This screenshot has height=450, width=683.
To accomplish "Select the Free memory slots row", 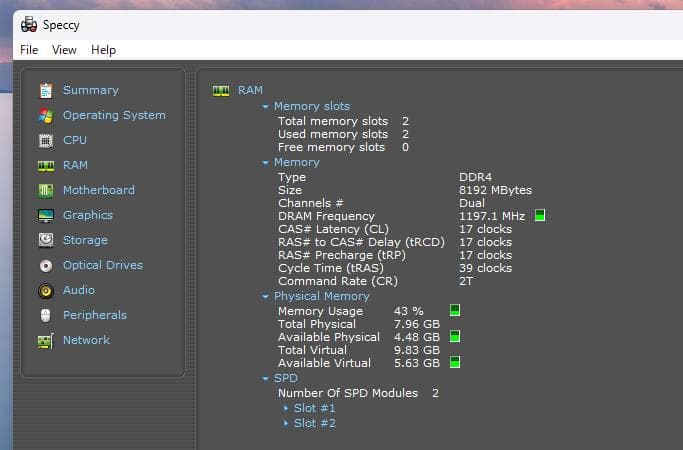I will pos(343,147).
